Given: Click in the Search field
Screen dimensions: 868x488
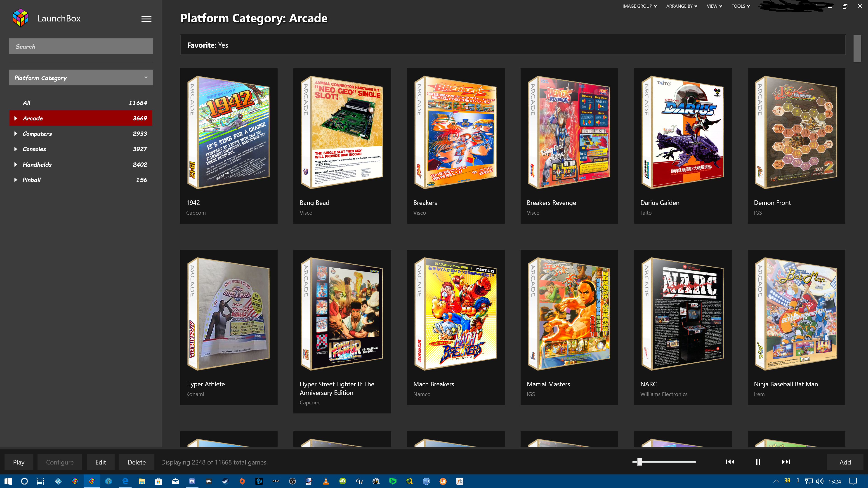Looking at the screenshot, I should [81, 46].
